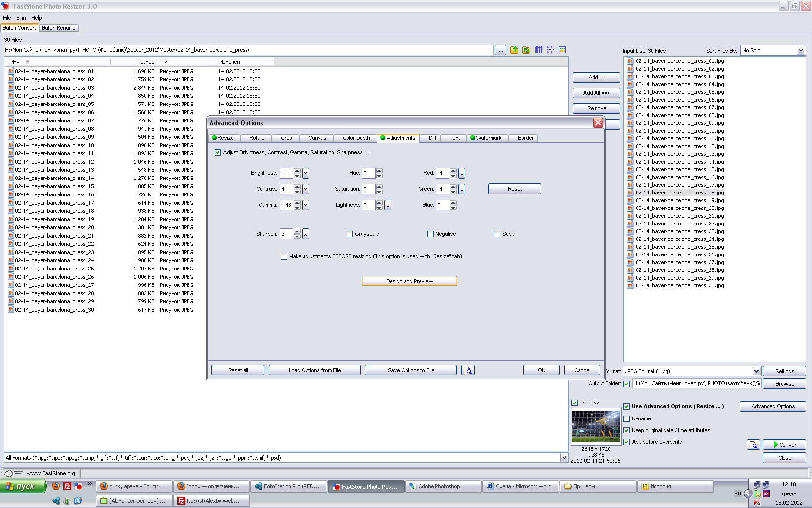Clear the Sharpen value with its x button
Viewport: 812px width, 508px height.
(305, 234)
